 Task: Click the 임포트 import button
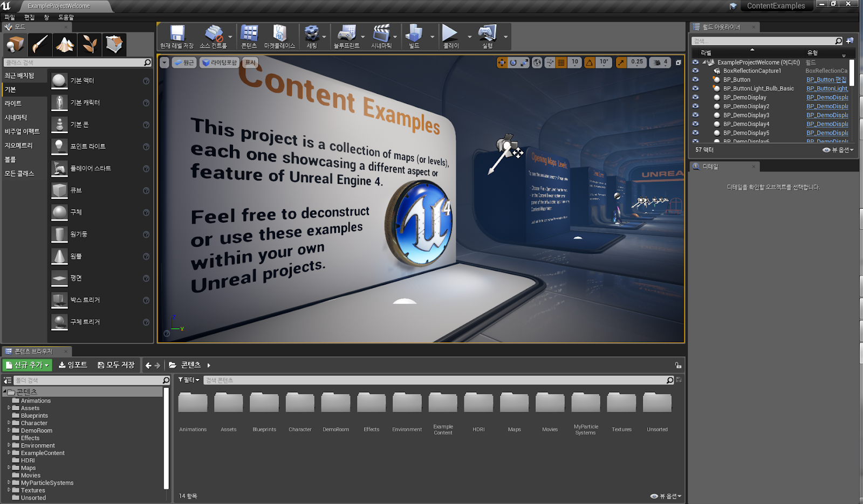pyautogui.click(x=73, y=365)
